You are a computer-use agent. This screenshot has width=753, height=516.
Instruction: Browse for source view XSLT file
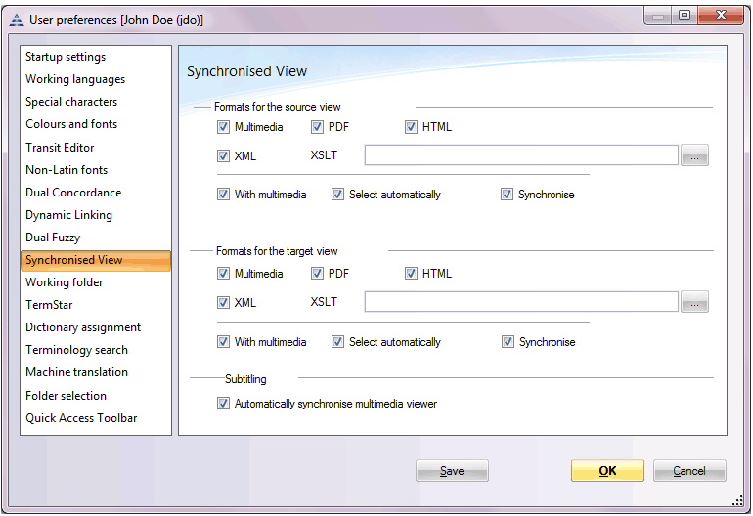pyautogui.click(x=694, y=155)
